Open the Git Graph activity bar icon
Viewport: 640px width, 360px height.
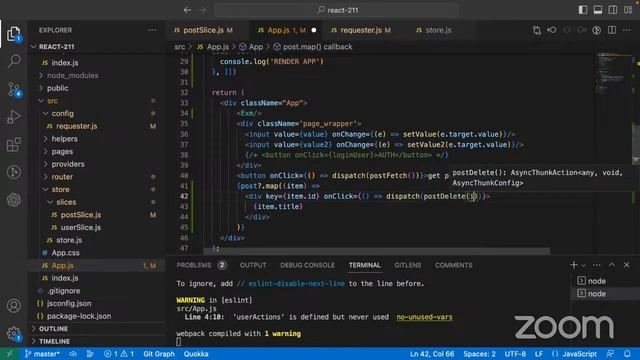(x=14, y=172)
